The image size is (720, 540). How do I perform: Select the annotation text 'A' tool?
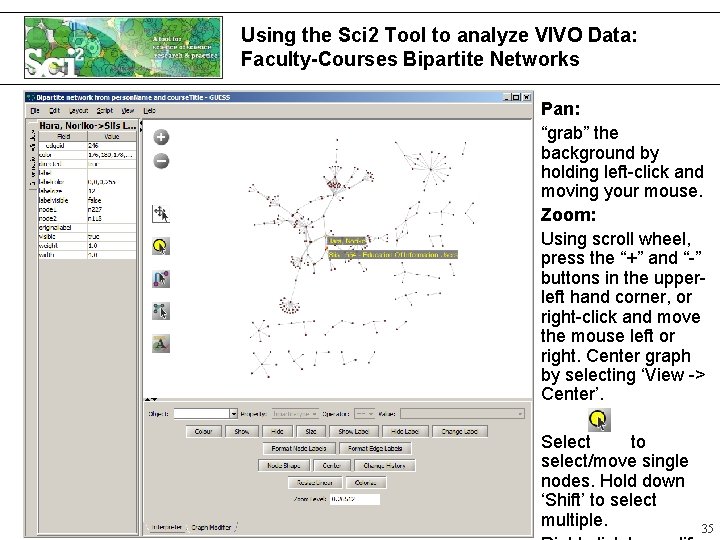(161, 343)
